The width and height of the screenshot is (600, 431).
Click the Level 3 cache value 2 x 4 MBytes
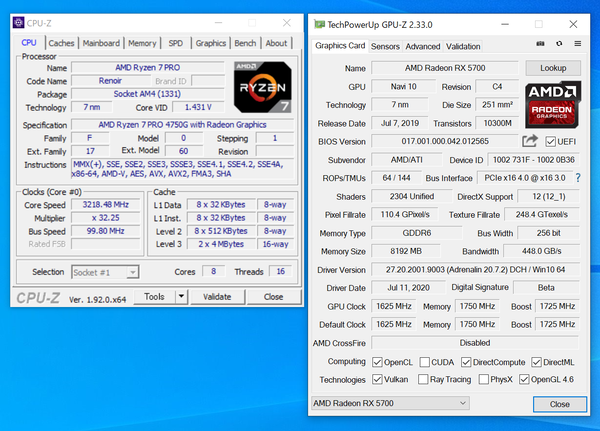221,244
